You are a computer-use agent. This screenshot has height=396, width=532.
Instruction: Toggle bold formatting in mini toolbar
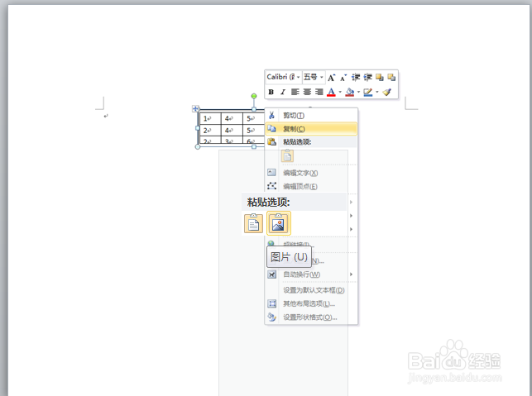click(x=271, y=92)
